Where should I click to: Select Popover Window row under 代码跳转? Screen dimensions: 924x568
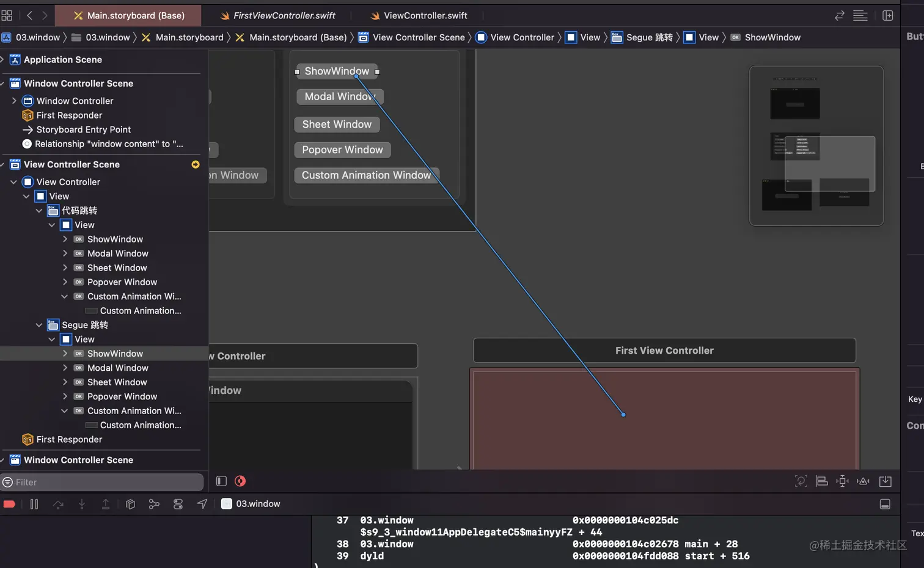[104, 282]
